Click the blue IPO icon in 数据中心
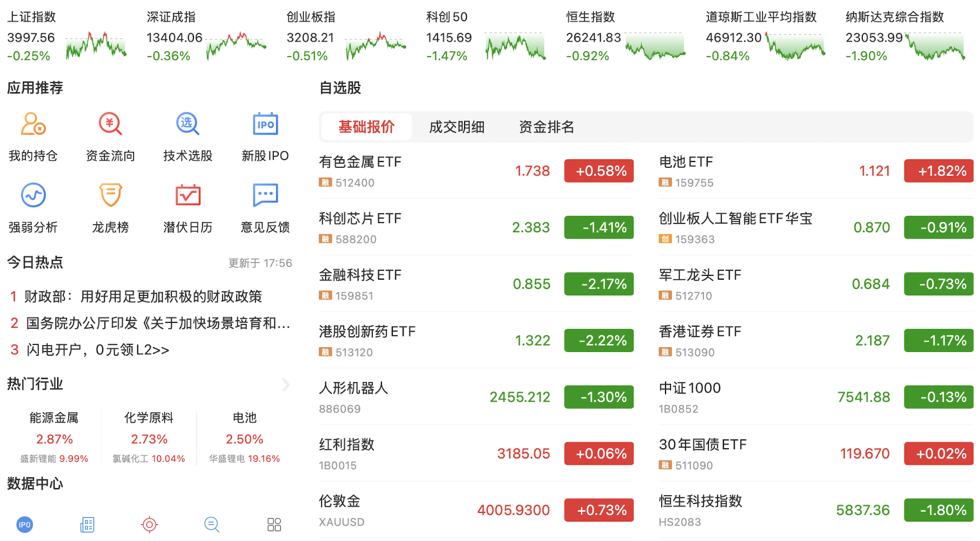The width and height of the screenshot is (980, 541). pyautogui.click(x=25, y=524)
